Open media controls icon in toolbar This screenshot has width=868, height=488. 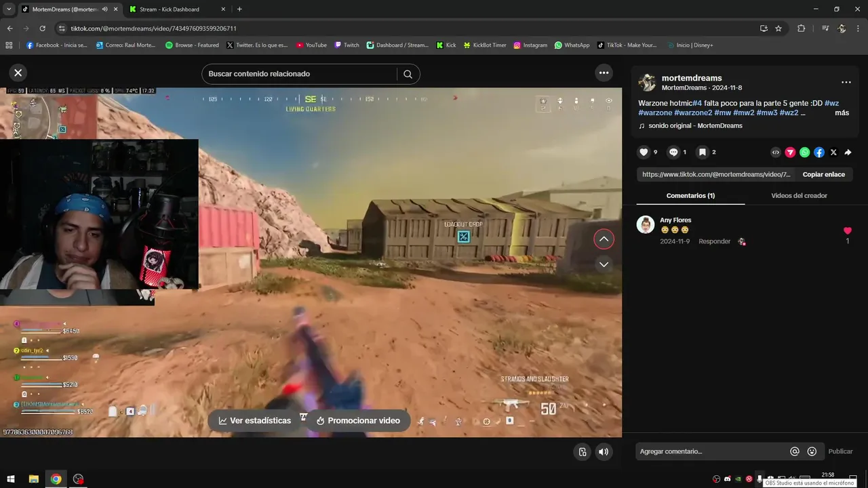(x=825, y=28)
